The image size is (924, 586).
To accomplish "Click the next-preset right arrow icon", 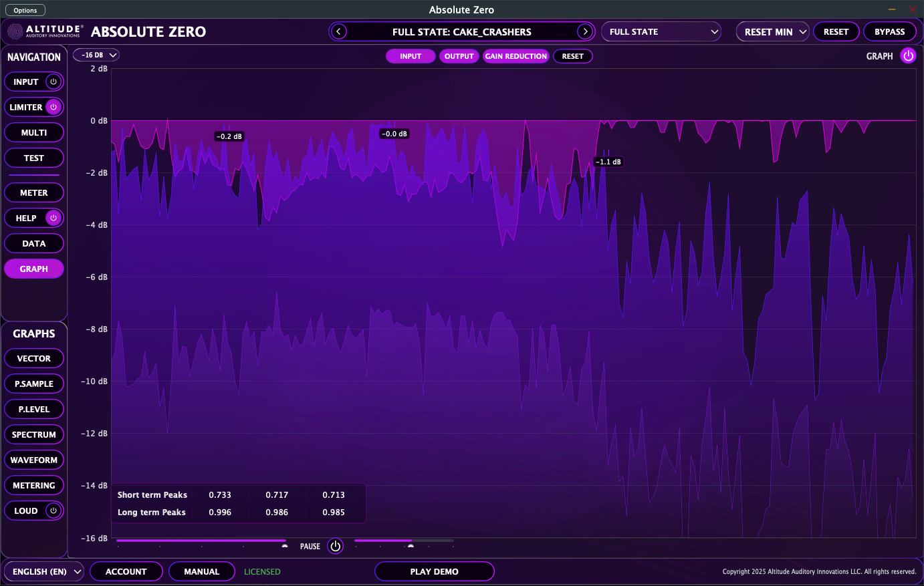I will click(x=585, y=31).
